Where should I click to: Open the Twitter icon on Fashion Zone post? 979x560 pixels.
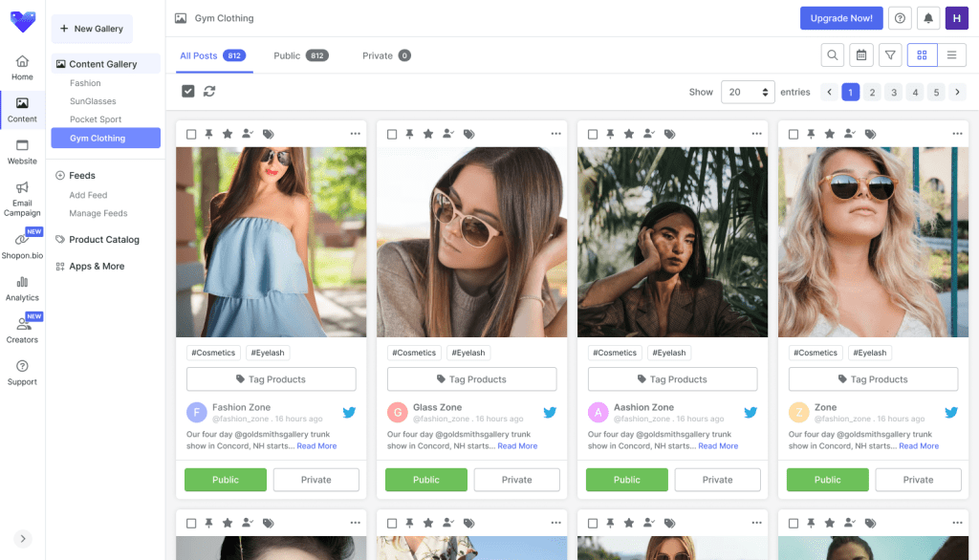click(x=349, y=413)
